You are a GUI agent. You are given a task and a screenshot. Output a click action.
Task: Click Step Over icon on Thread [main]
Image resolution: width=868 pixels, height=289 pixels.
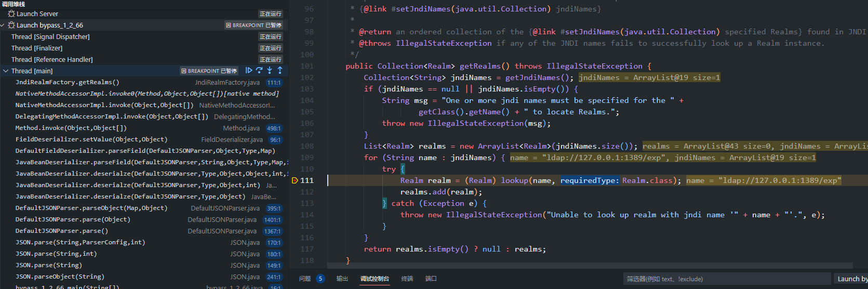259,71
